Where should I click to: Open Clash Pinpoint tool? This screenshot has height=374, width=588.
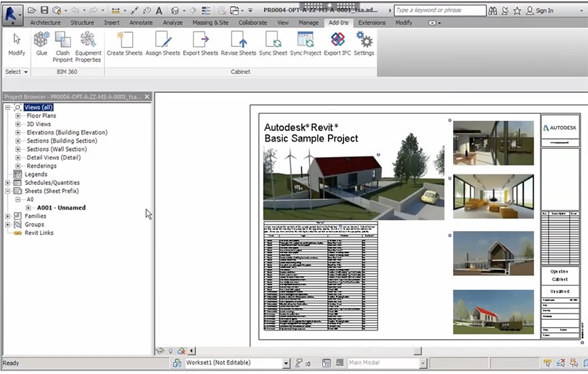[63, 47]
